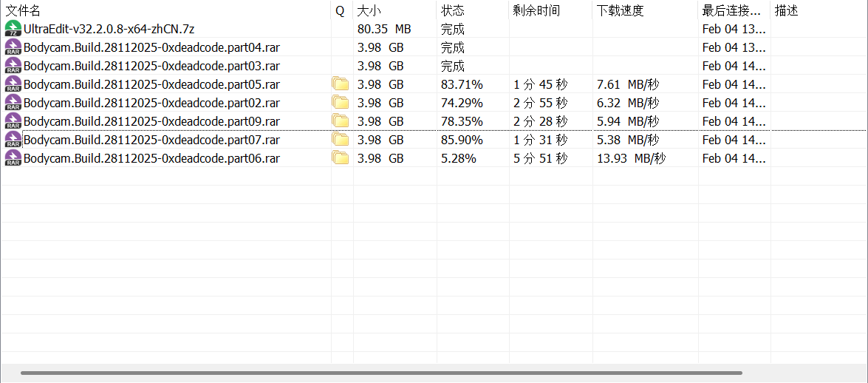Select Bodycam part04.rar file name
The width and height of the screenshot is (868, 383).
pos(151,47)
